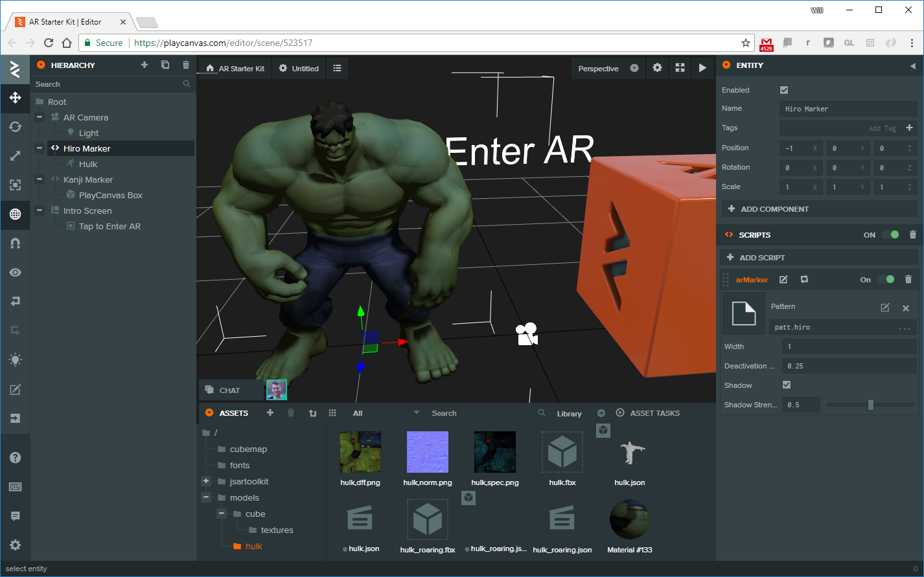
Task: Click the Hierarchy search field
Action: pos(113,84)
